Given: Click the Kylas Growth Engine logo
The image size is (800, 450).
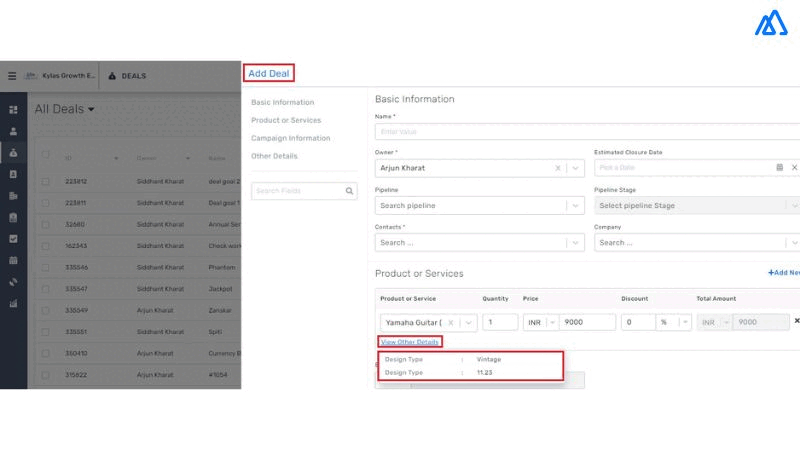Looking at the screenshot, I should (31, 76).
